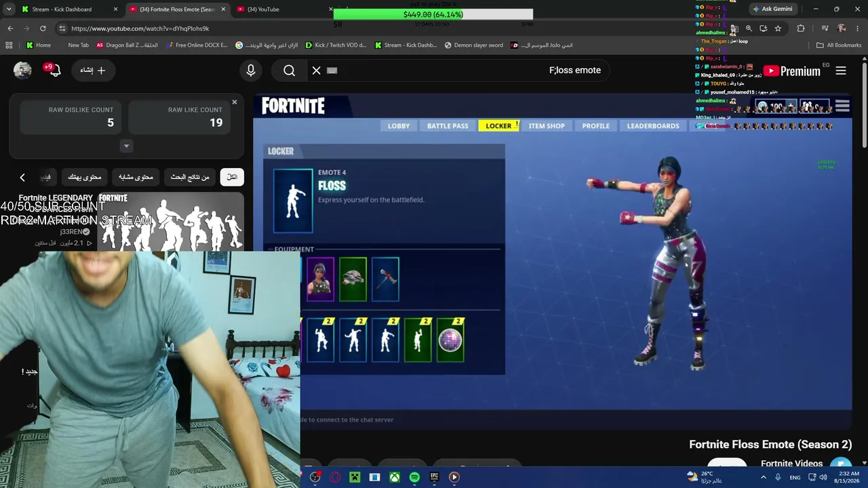868x488 pixels.
Task: Click the Fortnite Floss Emote (Season 2) title
Action: (x=770, y=445)
